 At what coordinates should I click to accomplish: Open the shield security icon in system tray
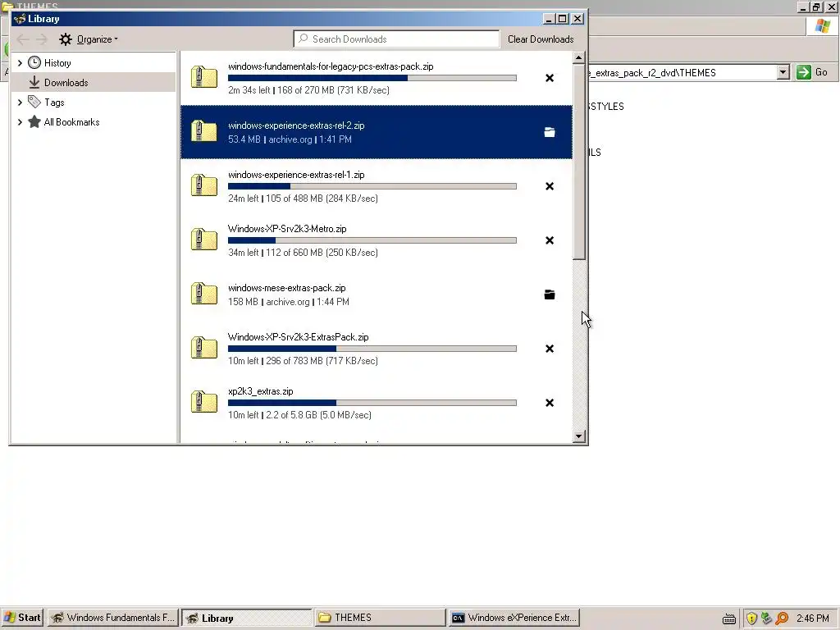(x=751, y=619)
